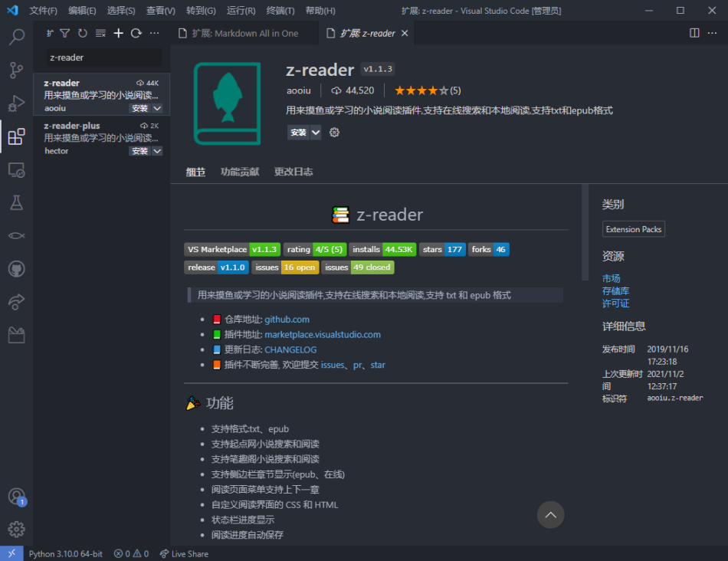Click the VS Marketplace v1.1.3 badge
Image resolution: width=728 pixels, height=561 pixels.
(x=232, y=250)
